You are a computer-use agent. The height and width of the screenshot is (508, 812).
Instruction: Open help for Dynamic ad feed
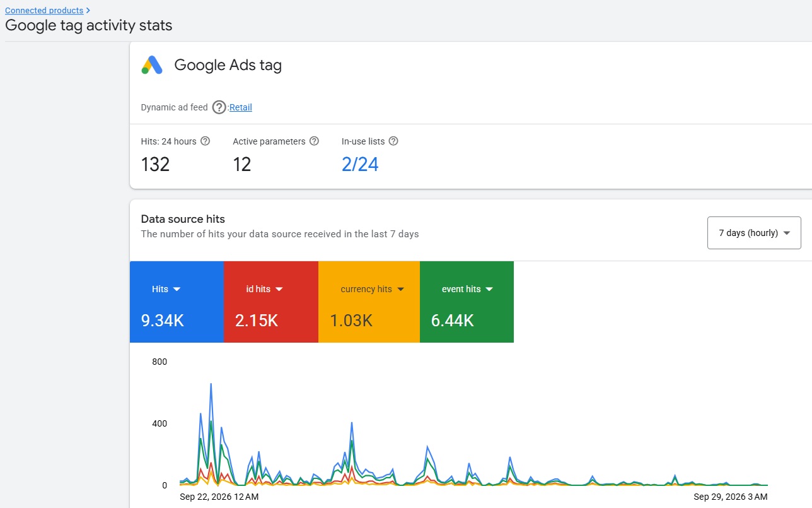pyautogui.click(x=219, y=107)
